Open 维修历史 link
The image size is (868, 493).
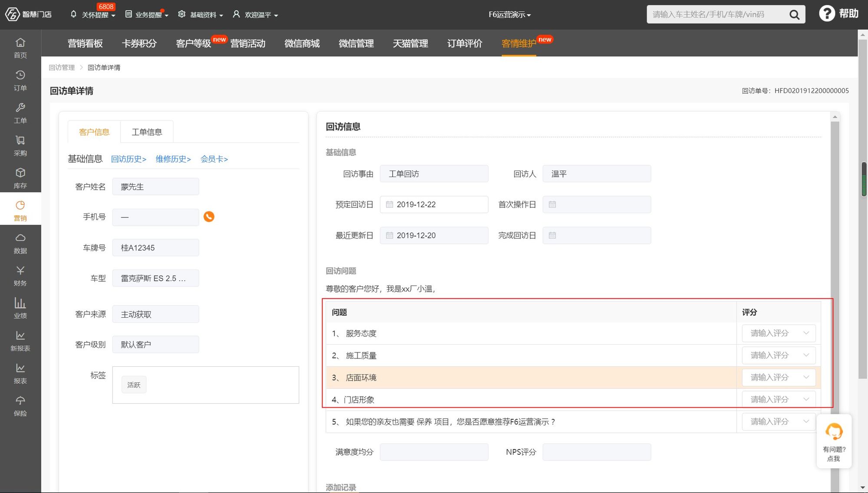click(173, 159)
